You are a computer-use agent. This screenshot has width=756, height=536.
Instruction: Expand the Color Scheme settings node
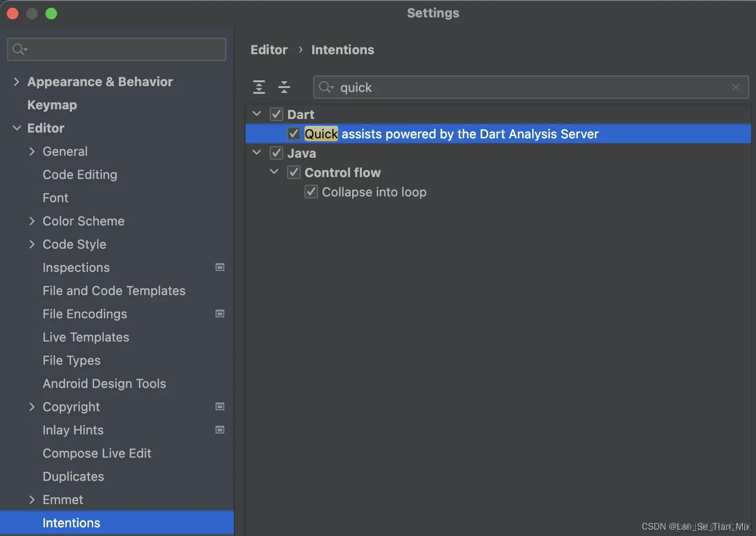(x=32, y=221)
